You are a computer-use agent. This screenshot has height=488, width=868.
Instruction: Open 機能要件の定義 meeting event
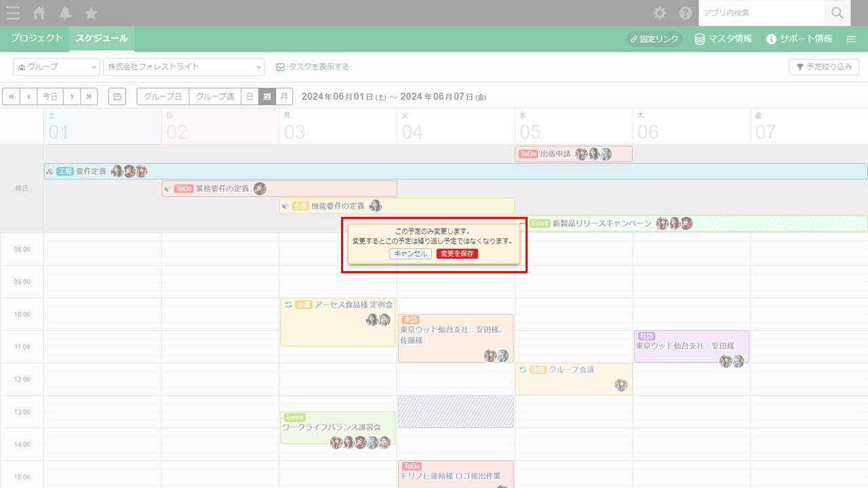coord(397,206)
